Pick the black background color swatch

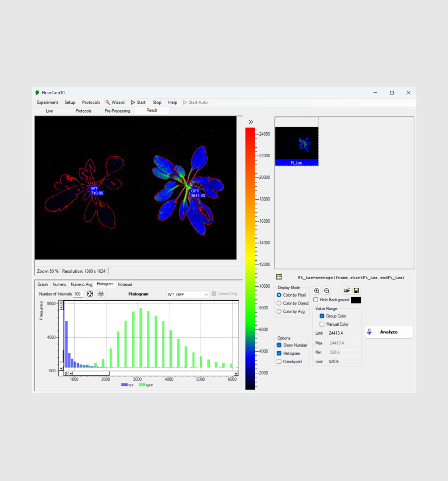click(356, 300)
